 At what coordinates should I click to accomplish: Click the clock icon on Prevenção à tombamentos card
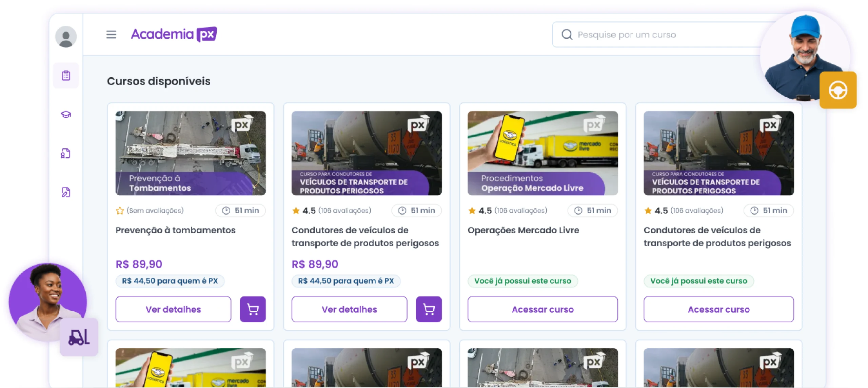click(226, 211)
